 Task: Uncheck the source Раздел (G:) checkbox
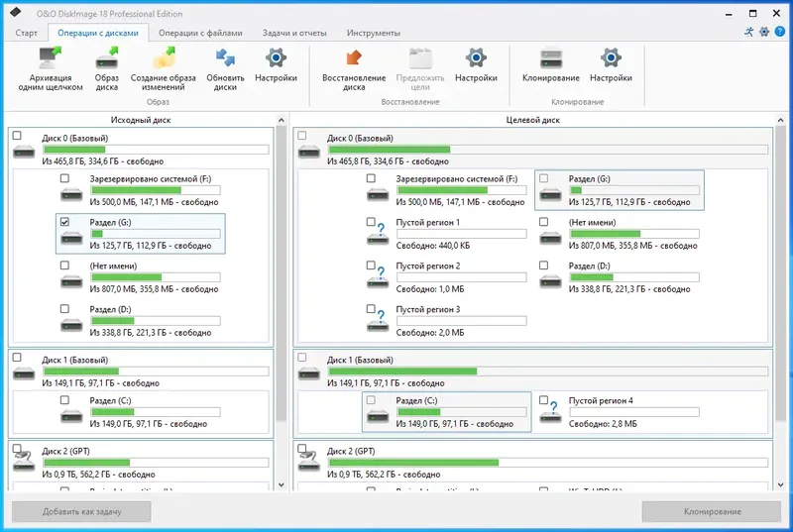(64, 222)
